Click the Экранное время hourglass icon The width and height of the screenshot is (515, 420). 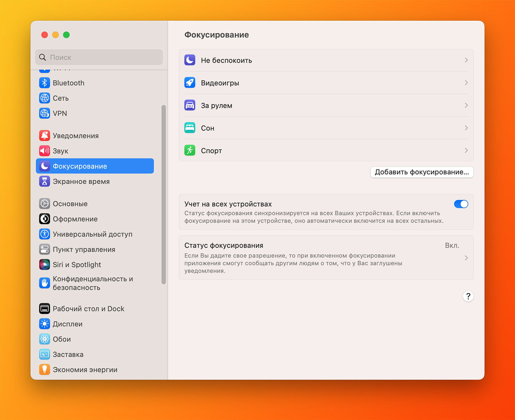tap(44, 181)
